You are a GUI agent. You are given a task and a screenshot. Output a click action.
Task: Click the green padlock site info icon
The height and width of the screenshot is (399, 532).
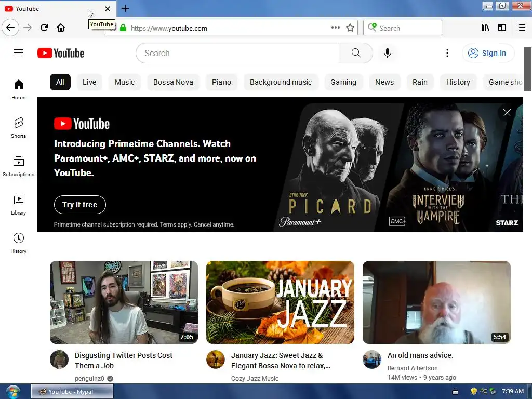[x=123, y=28]
